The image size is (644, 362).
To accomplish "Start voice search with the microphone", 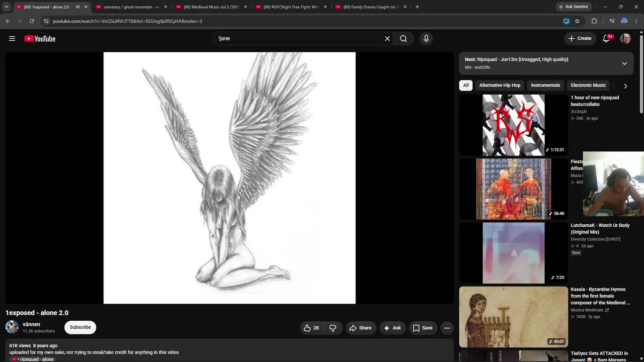I will pyautogui.click(x=426, y=39).
